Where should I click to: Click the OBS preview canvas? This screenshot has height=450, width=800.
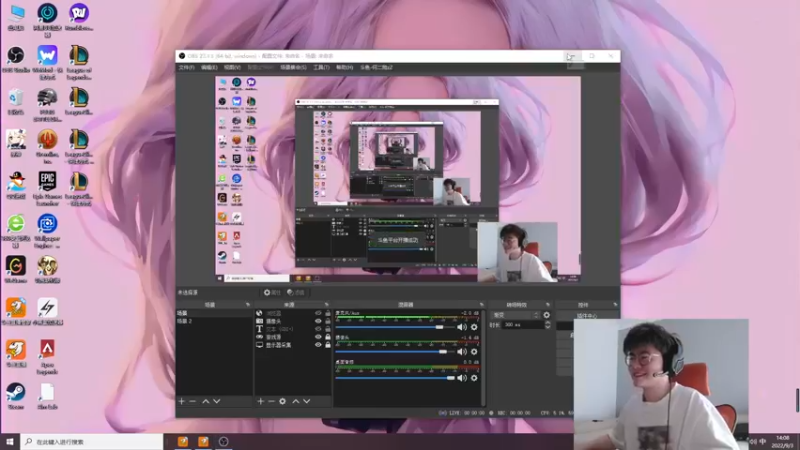pos(397,179)
